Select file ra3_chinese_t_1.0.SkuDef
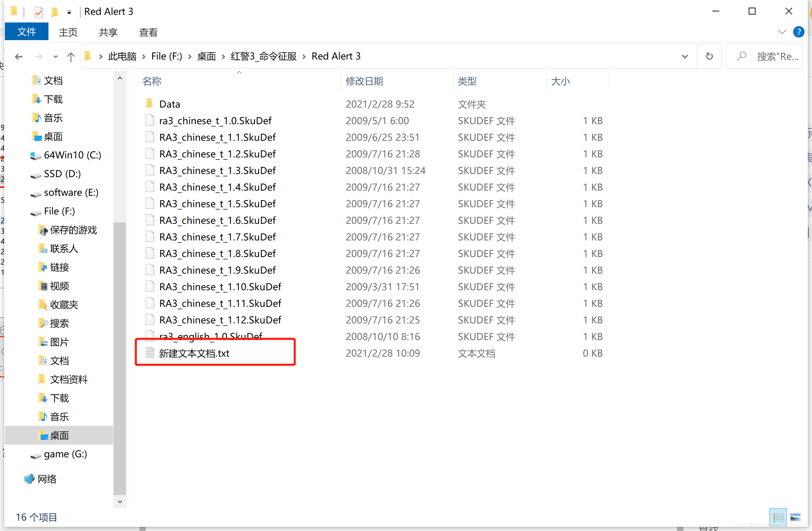Image resolution: width=812 pixels, height=531 pixels. pos(215,121)
